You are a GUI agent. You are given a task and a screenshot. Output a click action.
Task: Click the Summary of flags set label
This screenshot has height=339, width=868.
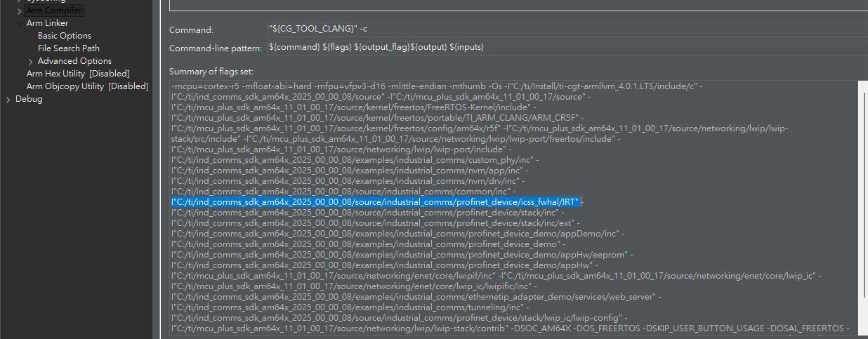(x=211, y=72)
